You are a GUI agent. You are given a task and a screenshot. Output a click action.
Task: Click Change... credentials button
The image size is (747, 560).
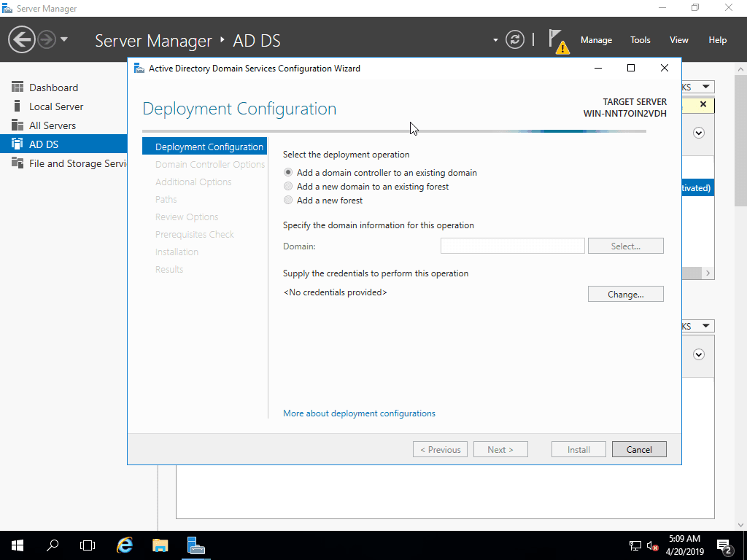[625, 295]
